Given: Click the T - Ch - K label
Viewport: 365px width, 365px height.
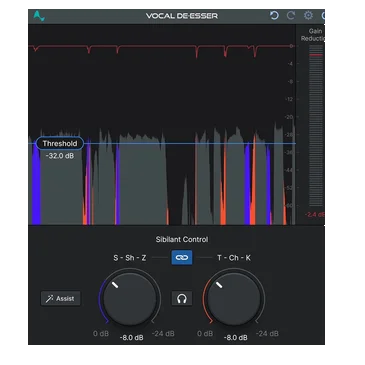Looking at the screenshot, I should tap(234, 258).
